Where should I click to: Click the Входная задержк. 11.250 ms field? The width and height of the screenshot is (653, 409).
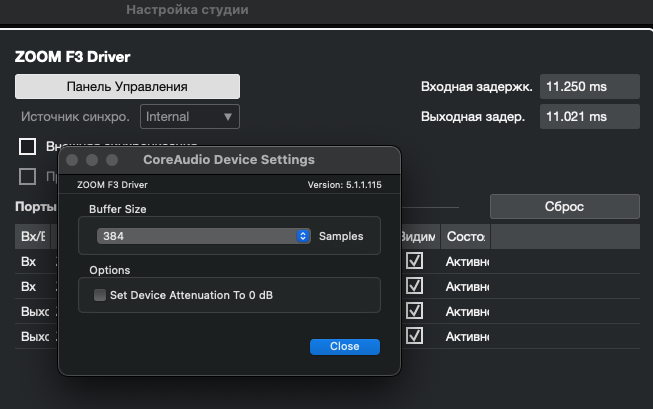tap(589, 87)
